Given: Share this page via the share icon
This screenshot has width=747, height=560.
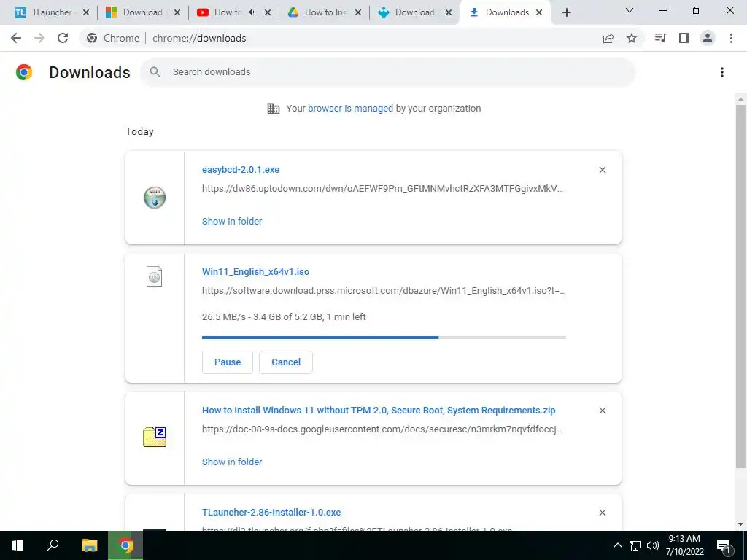Looking at the screenshot, I should pos(608,38).
